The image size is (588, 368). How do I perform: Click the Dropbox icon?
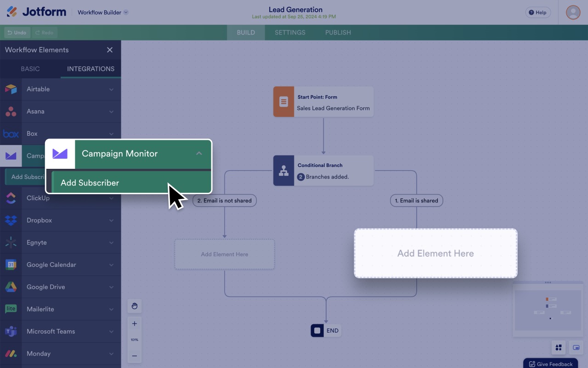(x=11, y=220)
